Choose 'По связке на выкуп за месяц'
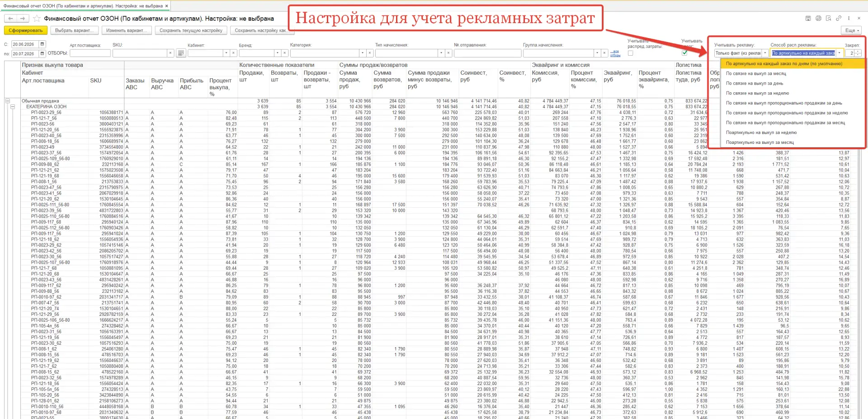 (793, 73)
